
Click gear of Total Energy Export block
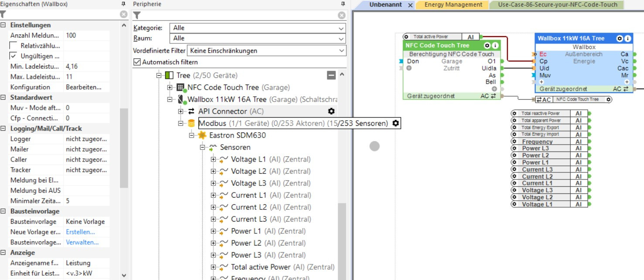pyautogui.click(x=515, y=127)
